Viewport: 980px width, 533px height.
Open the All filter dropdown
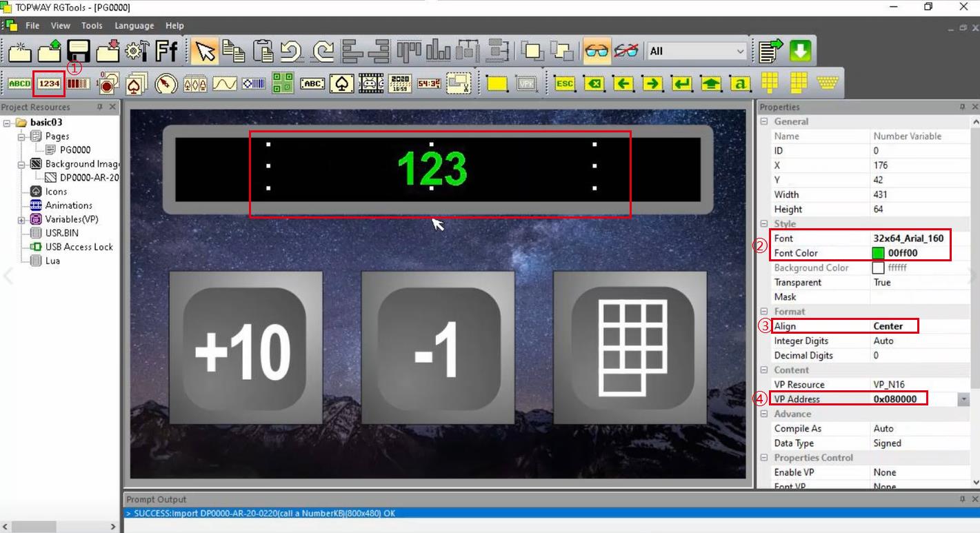(x=740, y=51)
